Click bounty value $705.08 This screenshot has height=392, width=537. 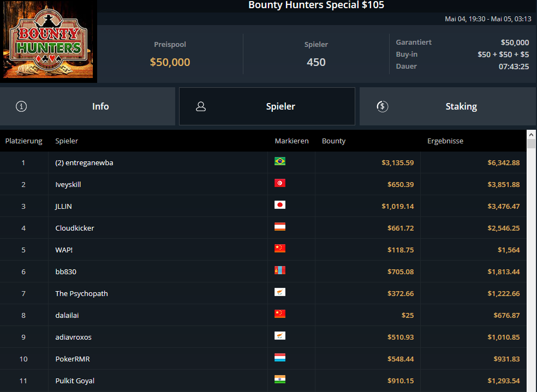click(401, 272)
